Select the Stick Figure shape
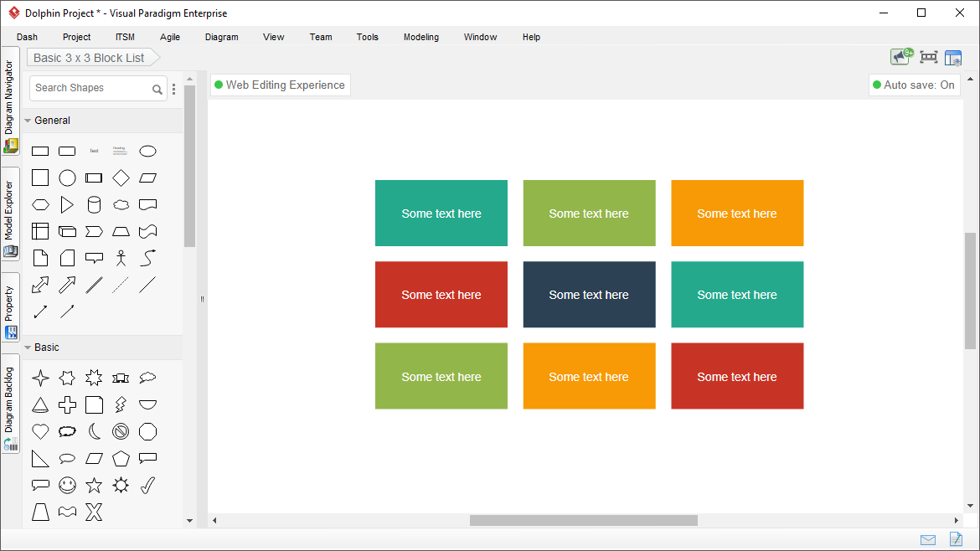 [121, 257]
